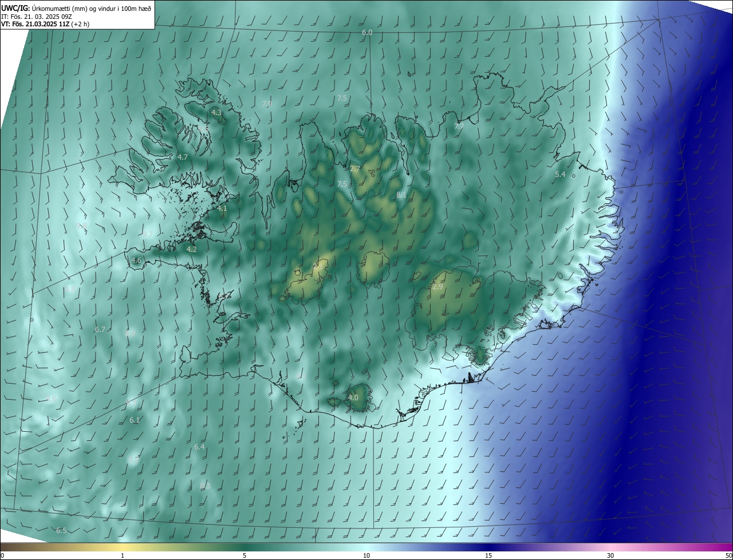Click the 6.7 value label on the map
Screen dimensions: 733x560
tap(100, 329)
